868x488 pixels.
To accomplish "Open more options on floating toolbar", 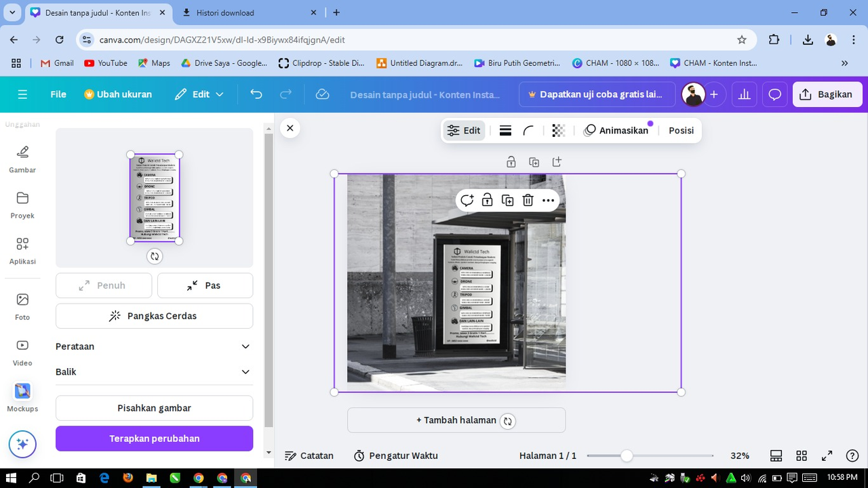I will 548,200.
